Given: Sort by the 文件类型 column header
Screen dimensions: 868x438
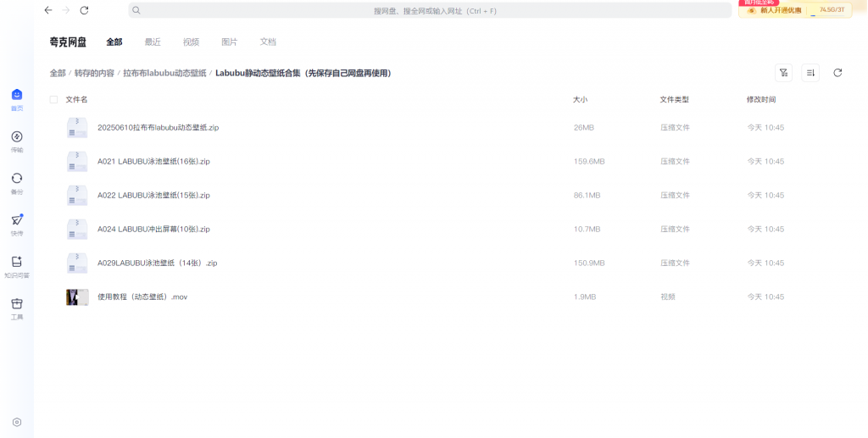Looking at the screenshot, I should (674, 100).
